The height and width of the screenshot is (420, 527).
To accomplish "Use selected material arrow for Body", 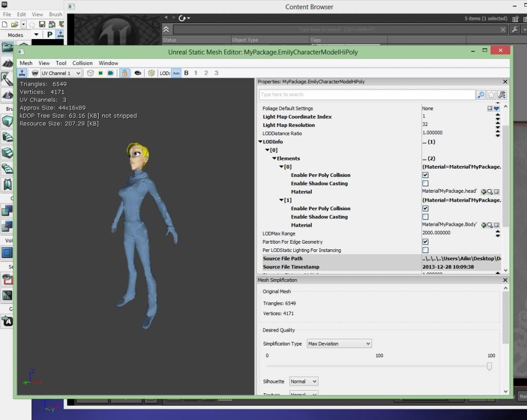I will click(x=484, y=225).
